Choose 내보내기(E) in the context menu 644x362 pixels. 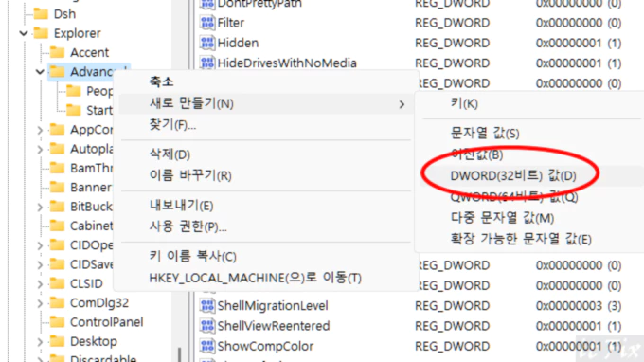(266, 206)
